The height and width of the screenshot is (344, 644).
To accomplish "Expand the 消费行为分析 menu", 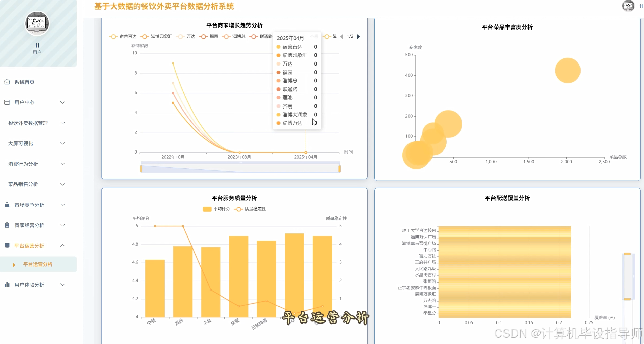I will pyautogui.click(x=24, y=164).
